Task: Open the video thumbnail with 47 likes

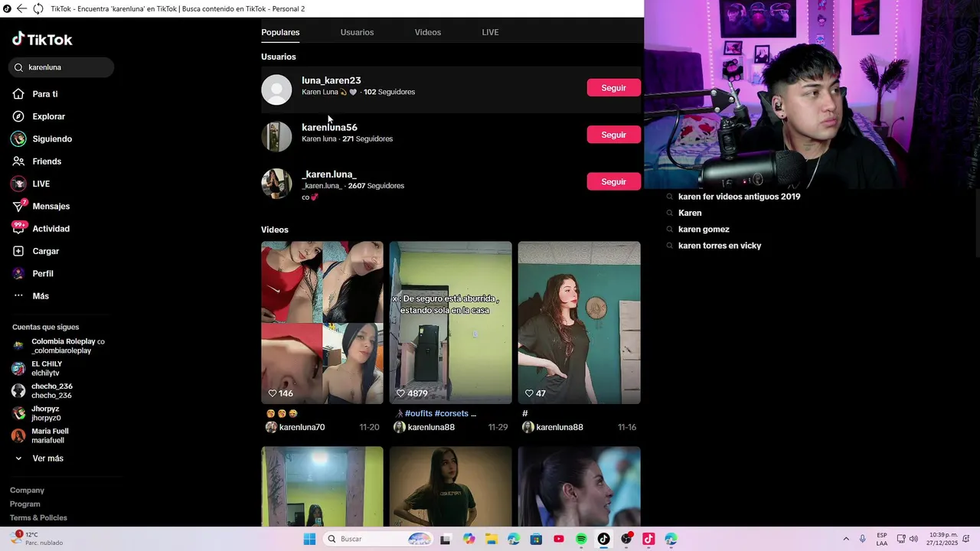Action: click(579, 322)
